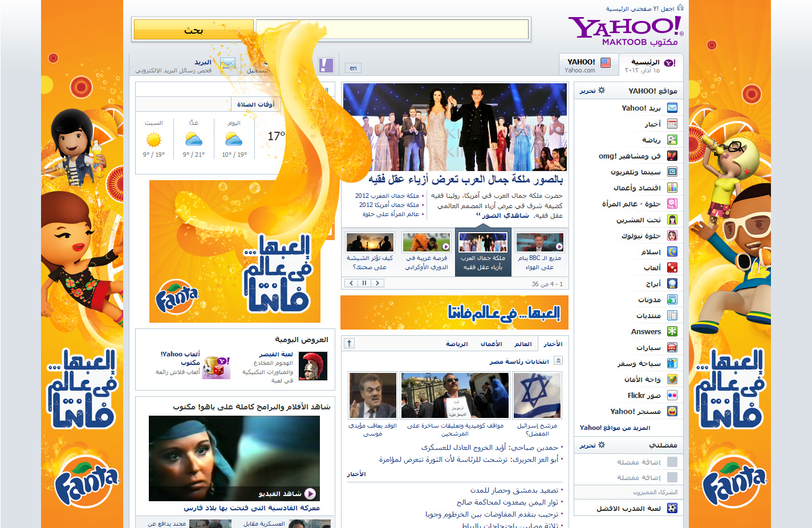Open the مرشح إسرائيل المفضل flag thumbnail
The width and height of the screenshot is (812, 528).
point(537,395)
